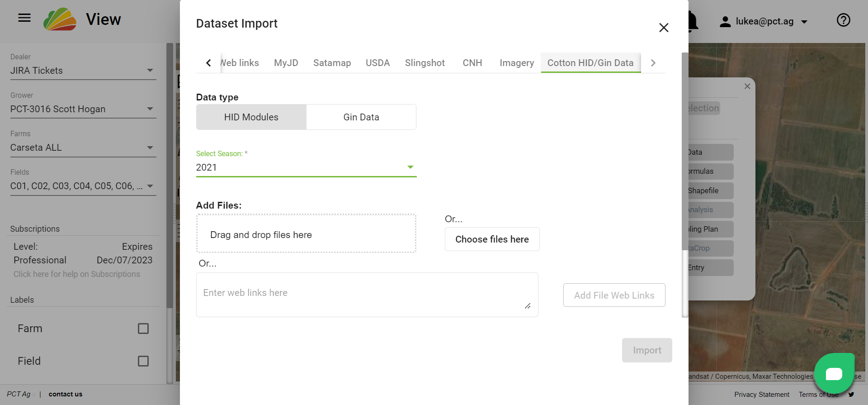The height and width of the screenshot is (405, 868).
Task: Open the Fields C01, C02 dropdown
Action: (83, 186)
